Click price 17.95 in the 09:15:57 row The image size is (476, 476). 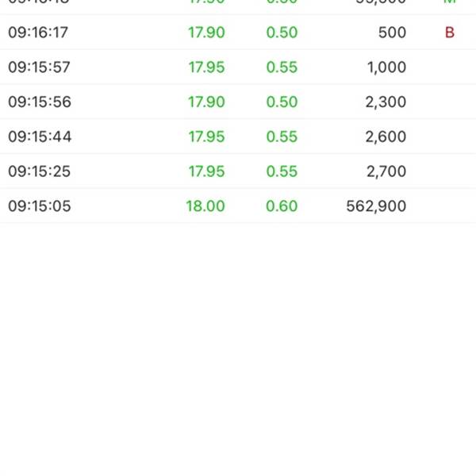click(206, 67)
